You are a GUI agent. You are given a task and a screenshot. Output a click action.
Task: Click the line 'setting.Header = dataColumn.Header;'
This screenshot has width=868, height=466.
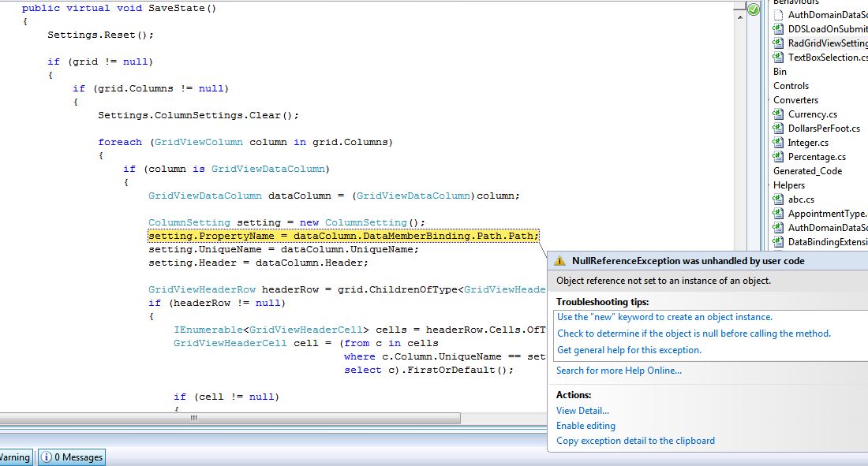pyautogui.click(x=258, y=263)
